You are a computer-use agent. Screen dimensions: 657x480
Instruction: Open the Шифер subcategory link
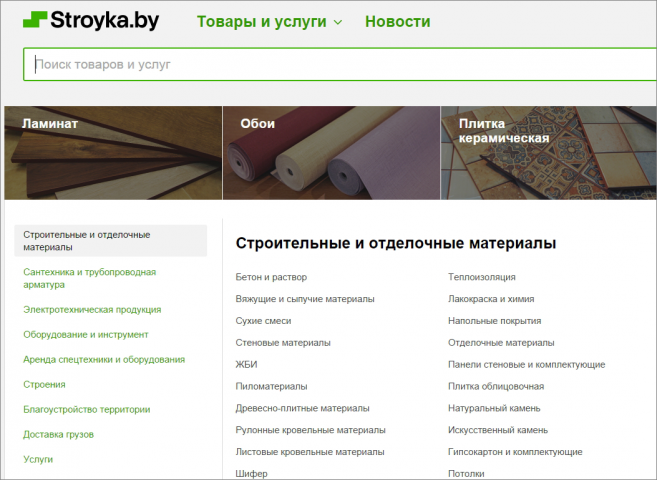click(x=251, y=474)
